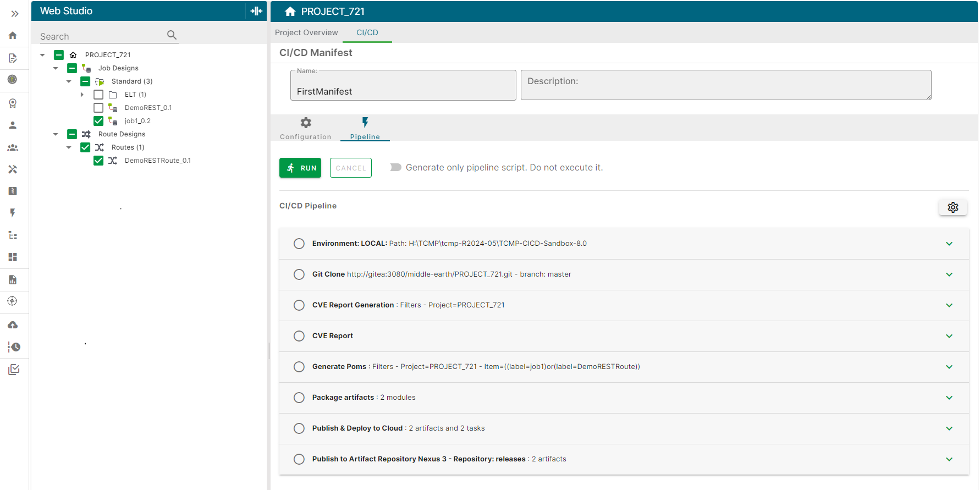This screenshot has width=980, height=490.
Task: Check the DemoREST_0.1 checkbox
Action: pyautogui.click(x=98, y=108)
